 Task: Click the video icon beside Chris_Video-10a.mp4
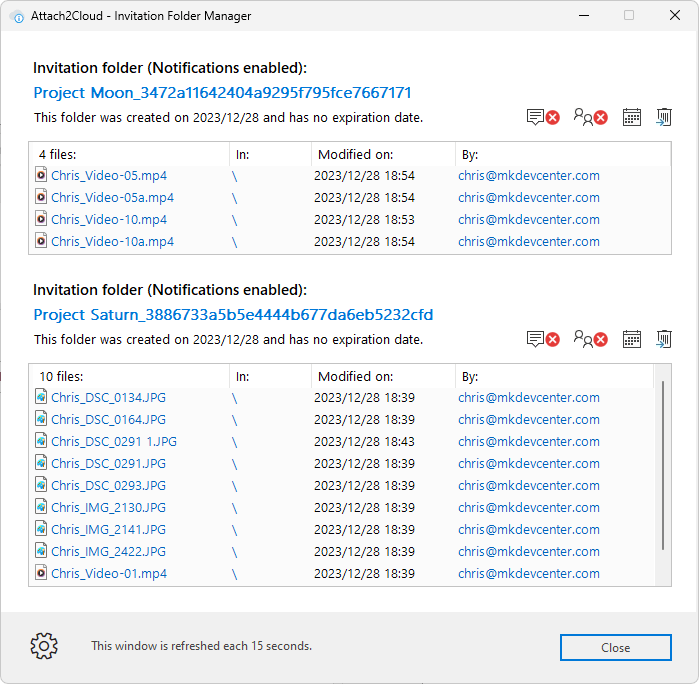coord(41,241)
